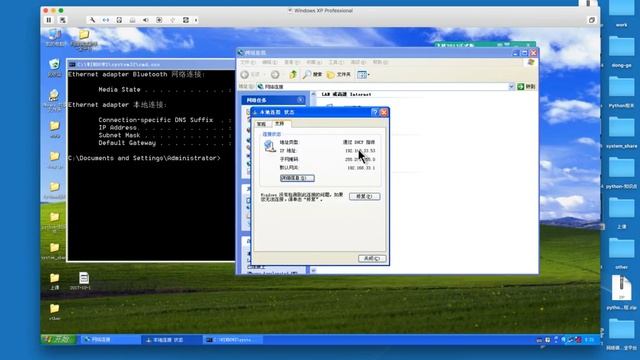
Task: Switch to the General tab in status dialog
Action: [261, 124]
